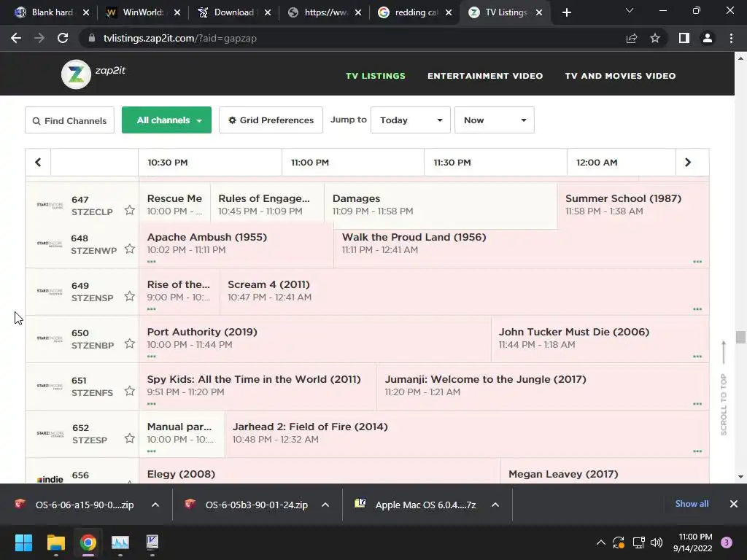
Task: Reload the page with refresh icon
Action: 63,38
